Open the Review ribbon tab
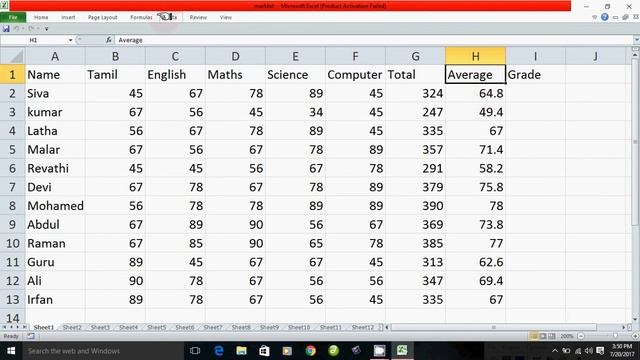Viewport: 640px width, 360px height. click(198, 17)
